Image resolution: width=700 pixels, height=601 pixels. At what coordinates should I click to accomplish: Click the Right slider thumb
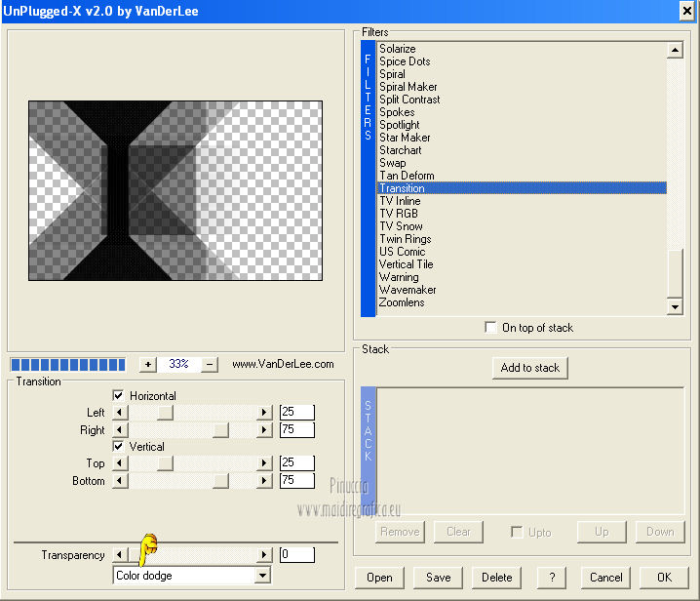[220, 430]
